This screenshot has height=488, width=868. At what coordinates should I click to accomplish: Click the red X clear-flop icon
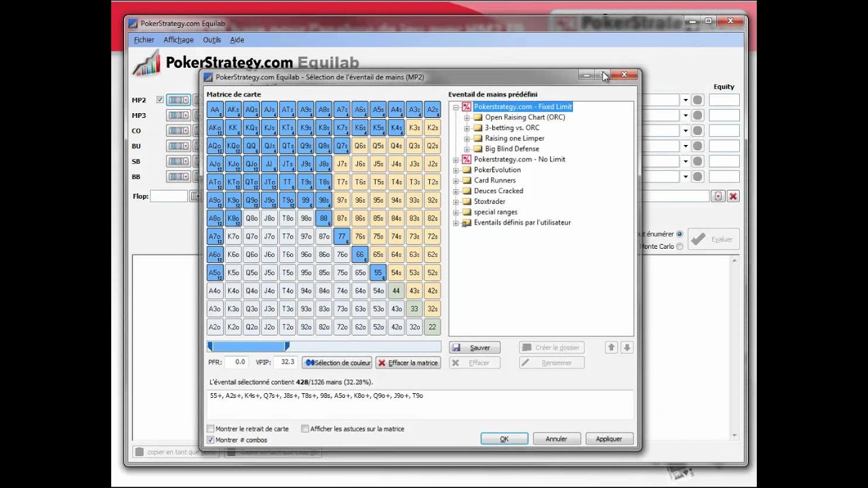pyautogui.click(x=733, y=196)
